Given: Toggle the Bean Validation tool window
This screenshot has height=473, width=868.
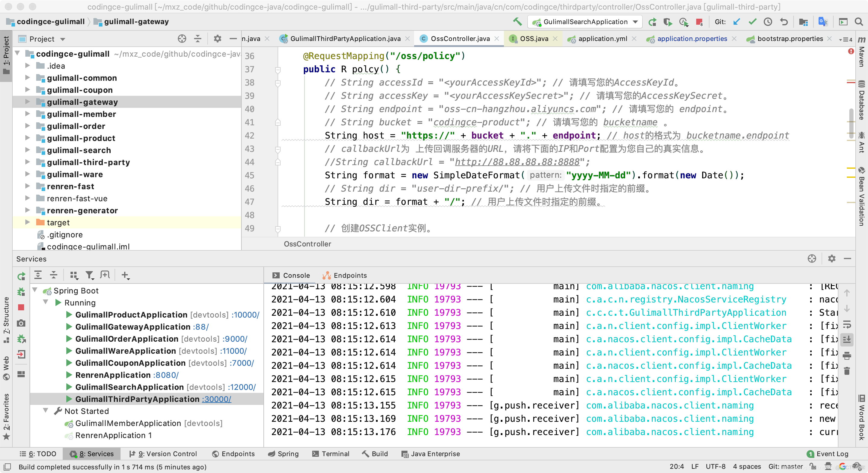Looking at the screenshot, I should click(862, 196).
